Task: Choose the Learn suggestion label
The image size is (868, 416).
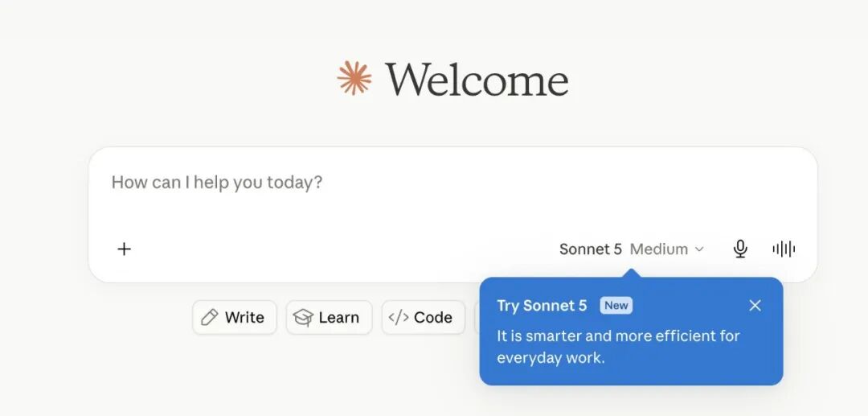Action: [339, 317]
